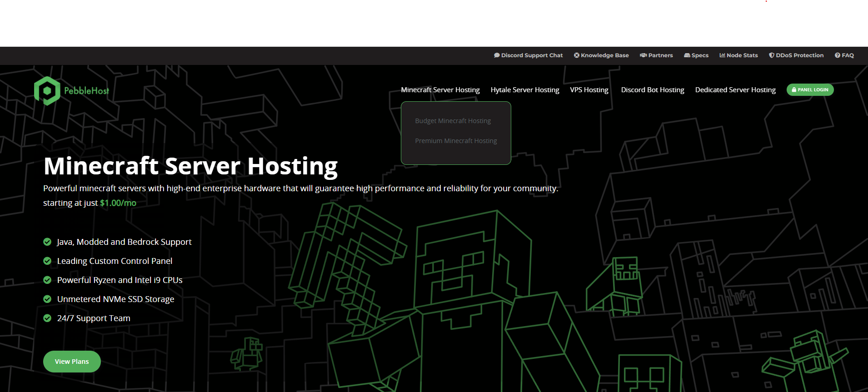Visit the DDoS Protection page
The image size is (868, 392).
pyautogui.click(x=796, y=55)
